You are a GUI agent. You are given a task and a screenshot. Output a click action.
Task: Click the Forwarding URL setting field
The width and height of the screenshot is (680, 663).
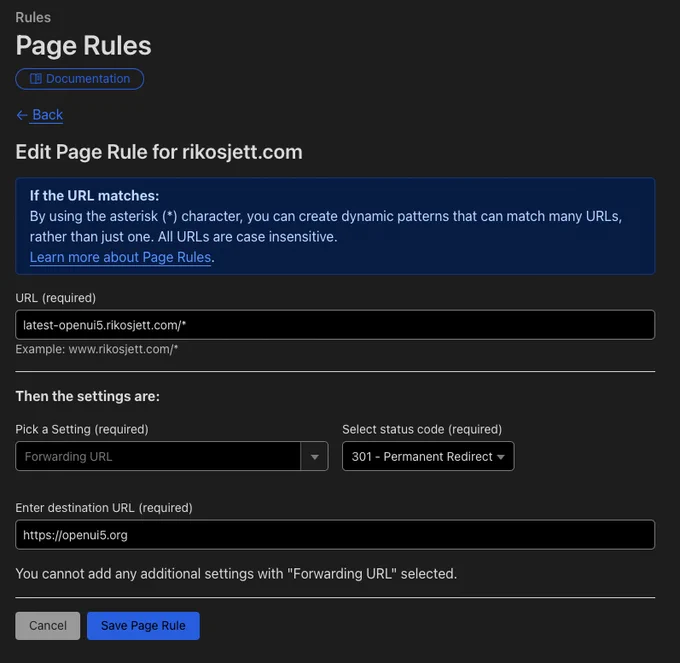click(x=158, y=456)
